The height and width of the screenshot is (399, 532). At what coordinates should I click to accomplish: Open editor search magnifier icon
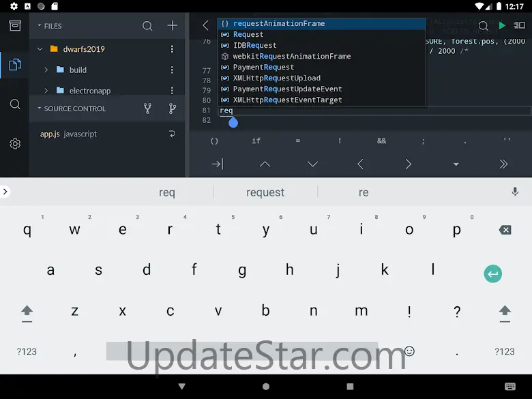click(483, 26)
